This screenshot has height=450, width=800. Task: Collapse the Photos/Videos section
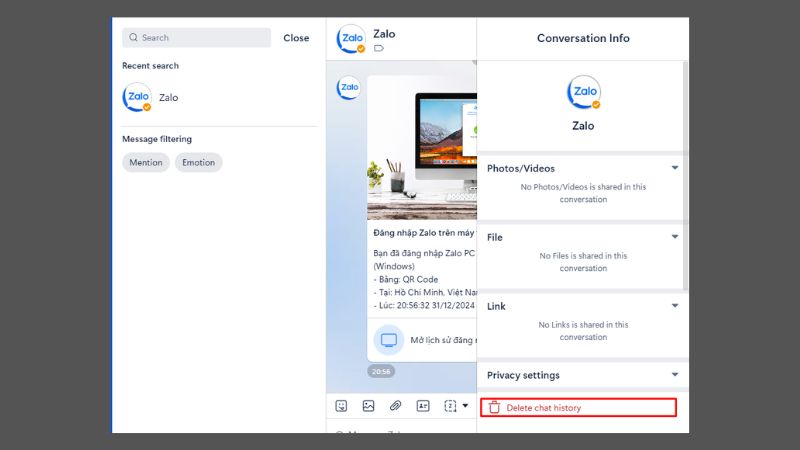(675, 168)
